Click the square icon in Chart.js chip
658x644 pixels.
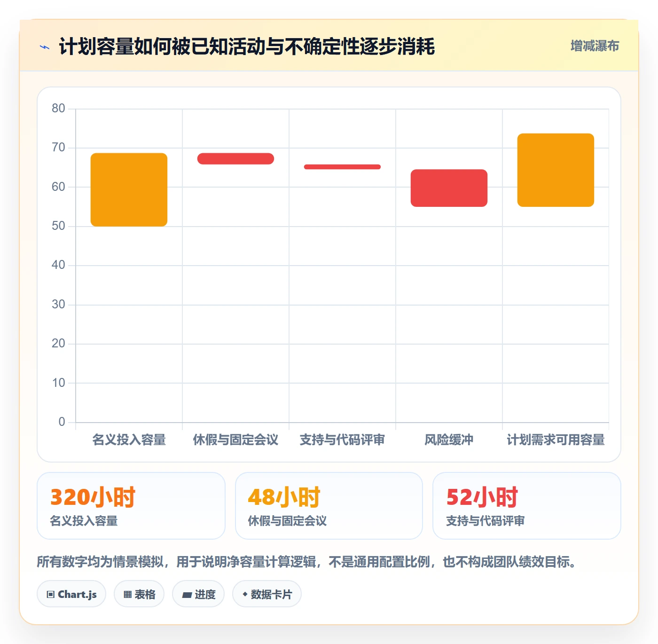[51, 595]
